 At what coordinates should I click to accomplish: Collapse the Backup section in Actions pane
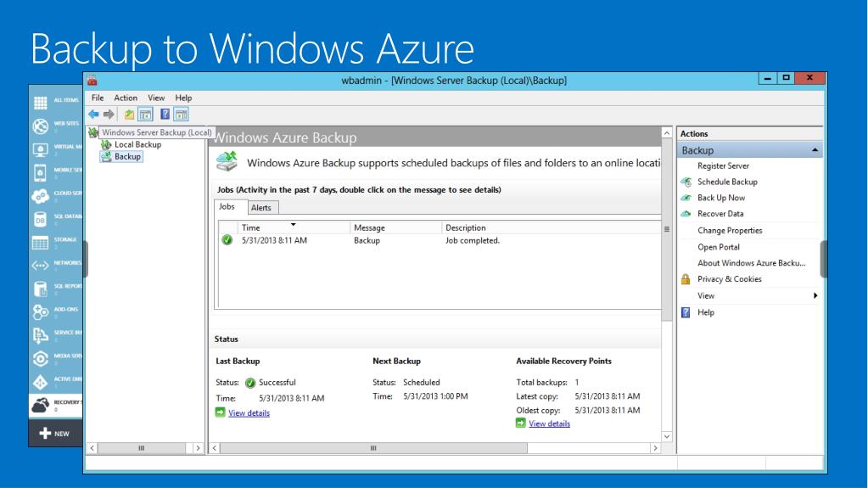pyautogui.click(x=815, y=150)
